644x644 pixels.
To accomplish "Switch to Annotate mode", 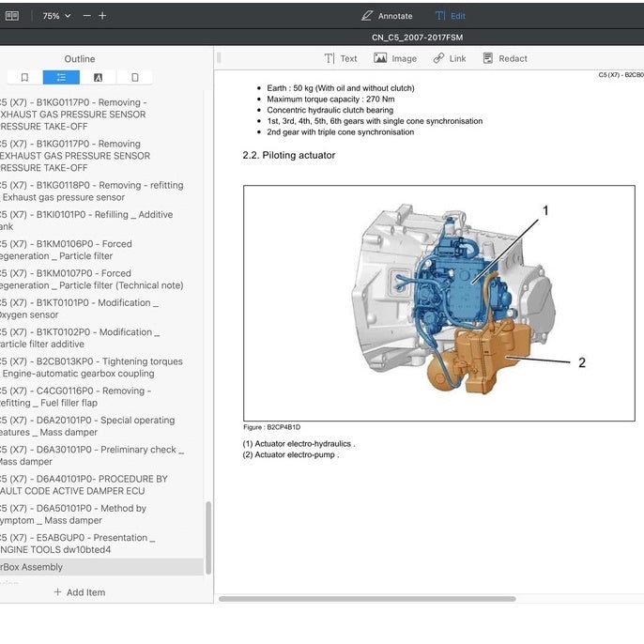I will tap(387, 16).
